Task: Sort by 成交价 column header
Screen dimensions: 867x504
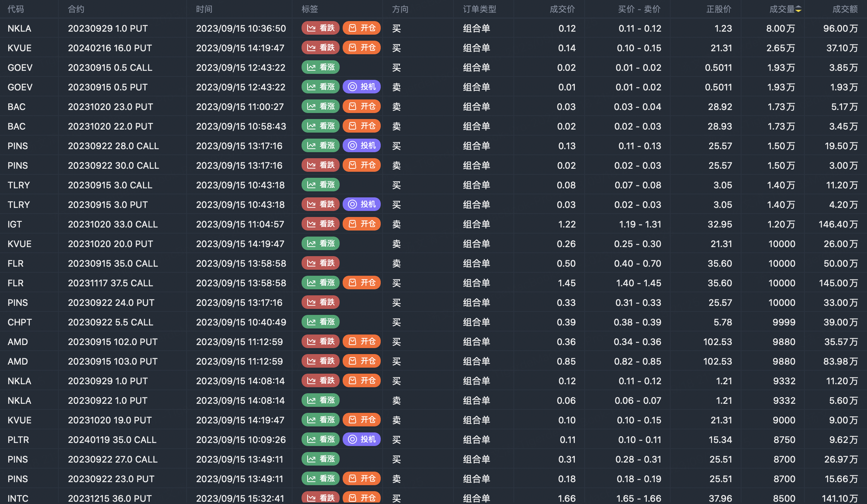Action: (x=562, y=9)
